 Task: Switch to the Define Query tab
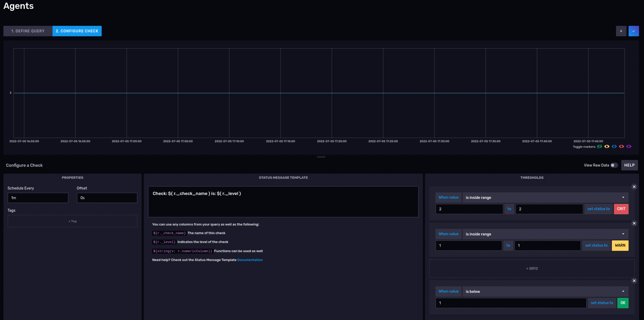click(x=28, y=31)
